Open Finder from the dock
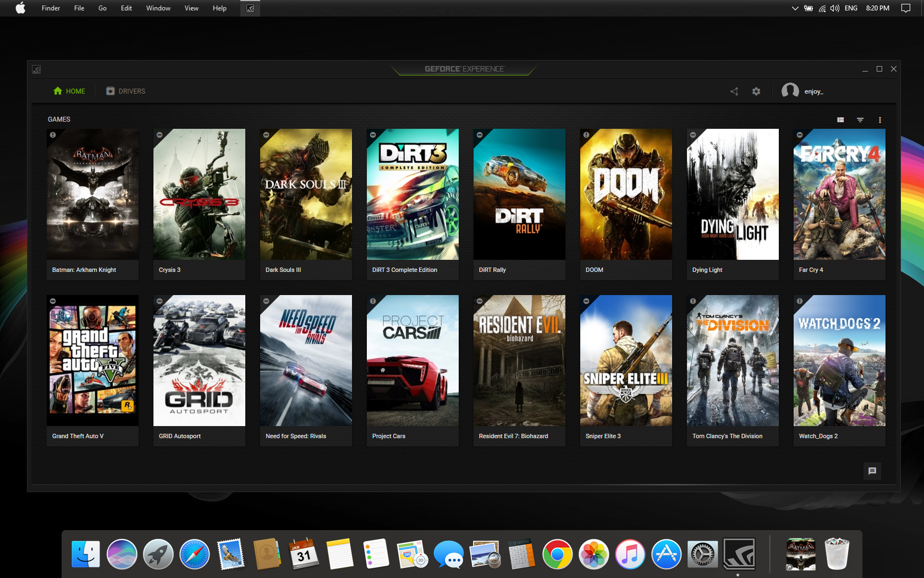This screenshot has height=578, width=924. click(86, 554)
